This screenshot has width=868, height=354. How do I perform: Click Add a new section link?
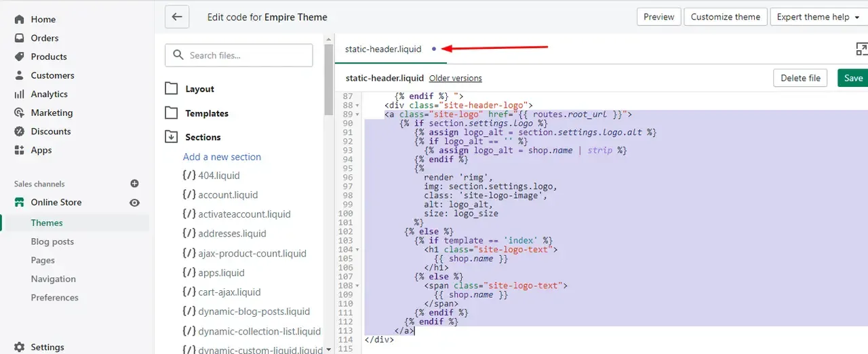(222, 157)
